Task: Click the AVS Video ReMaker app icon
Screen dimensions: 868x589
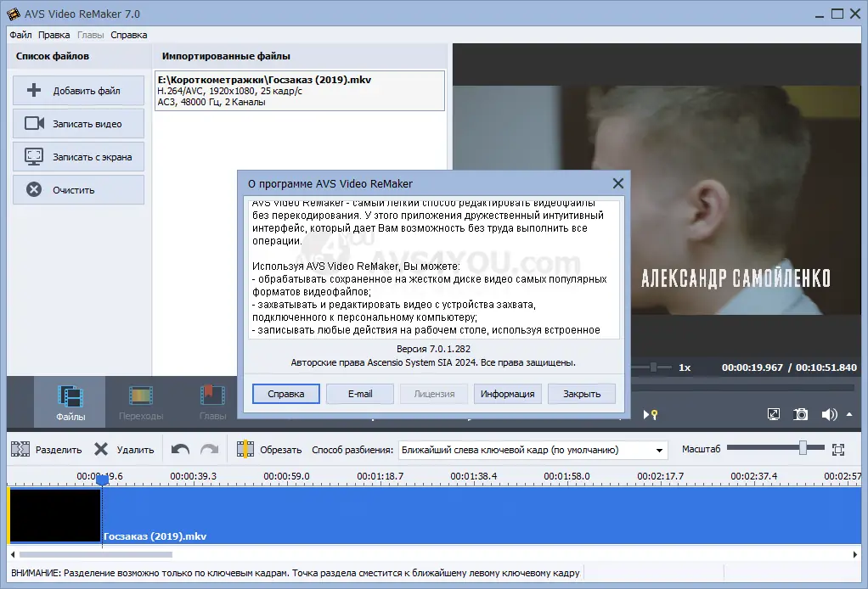Action: (x=14, y=14)
